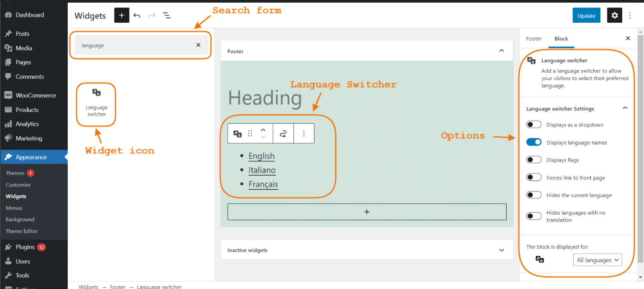Viewport: 644px width, 289px height.
Task: Open the Appearance menu
Action: (x=34, y=157)
